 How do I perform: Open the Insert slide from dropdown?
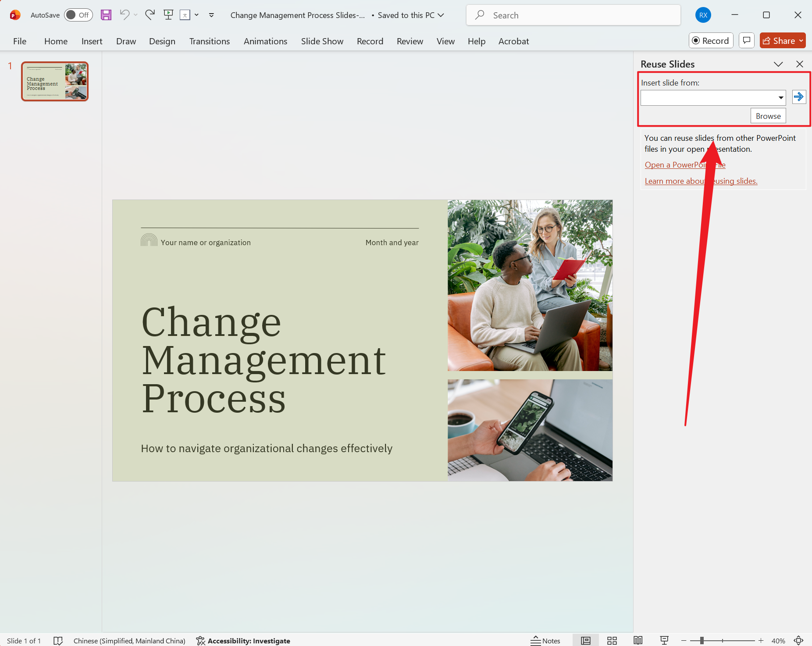[780, 97]
